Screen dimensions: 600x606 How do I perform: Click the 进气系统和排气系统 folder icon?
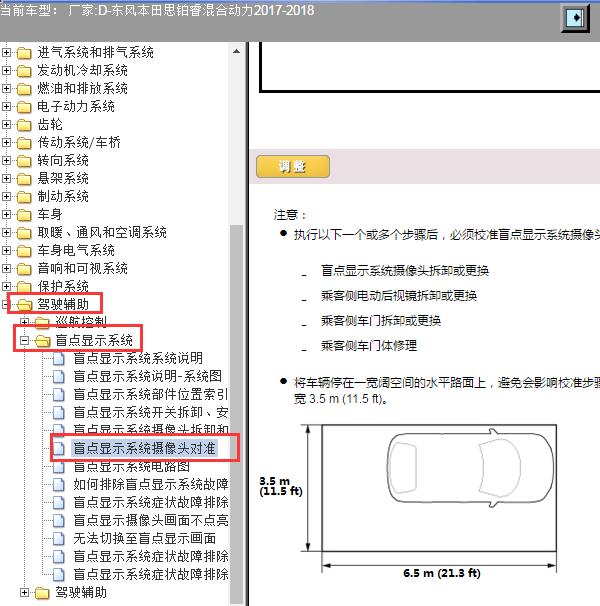pos(24,53)
